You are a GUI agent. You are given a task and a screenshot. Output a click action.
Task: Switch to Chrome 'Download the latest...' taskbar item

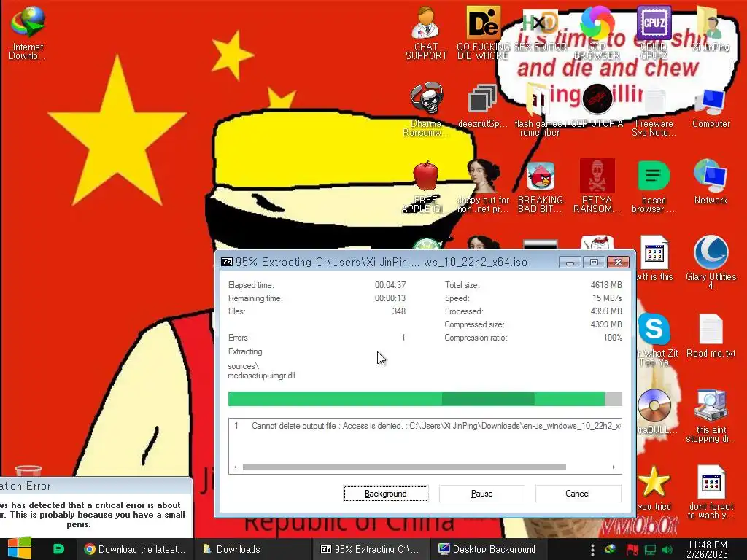(x=135, y=549)
